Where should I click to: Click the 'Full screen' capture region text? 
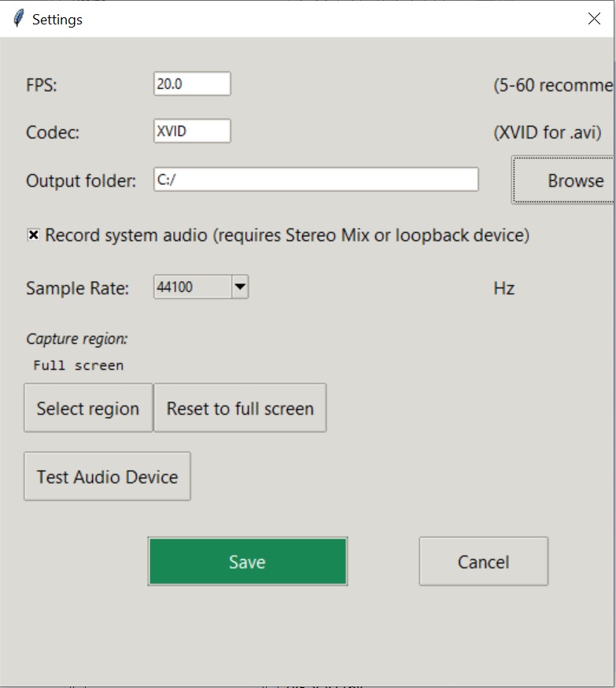click(x=79, y=365)
